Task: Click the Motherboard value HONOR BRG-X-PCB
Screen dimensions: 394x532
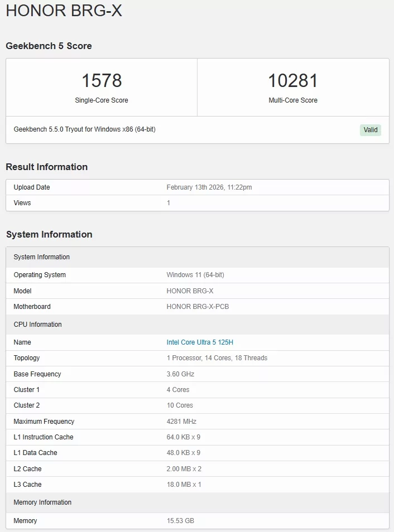Action: tap(198, 307)
